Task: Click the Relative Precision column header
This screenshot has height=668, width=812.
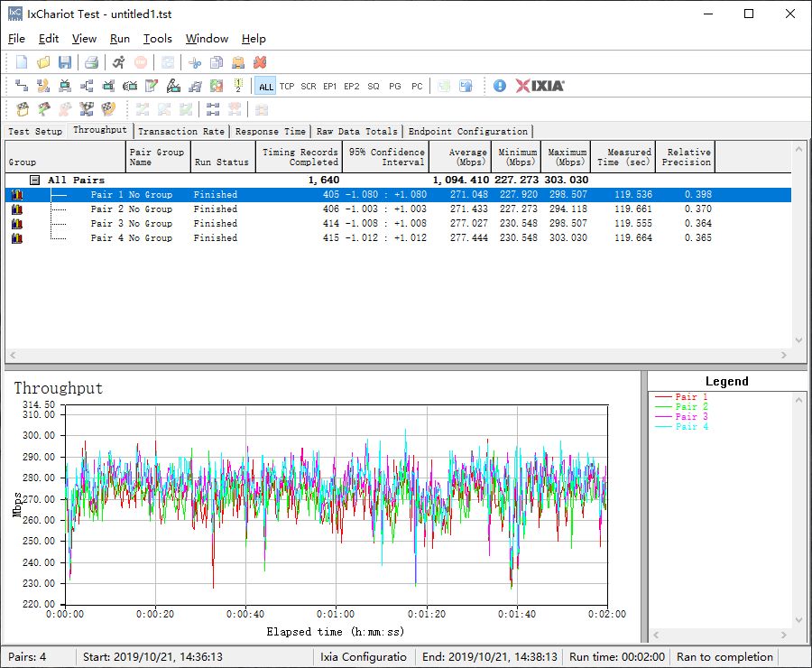Action: (685, 156)
